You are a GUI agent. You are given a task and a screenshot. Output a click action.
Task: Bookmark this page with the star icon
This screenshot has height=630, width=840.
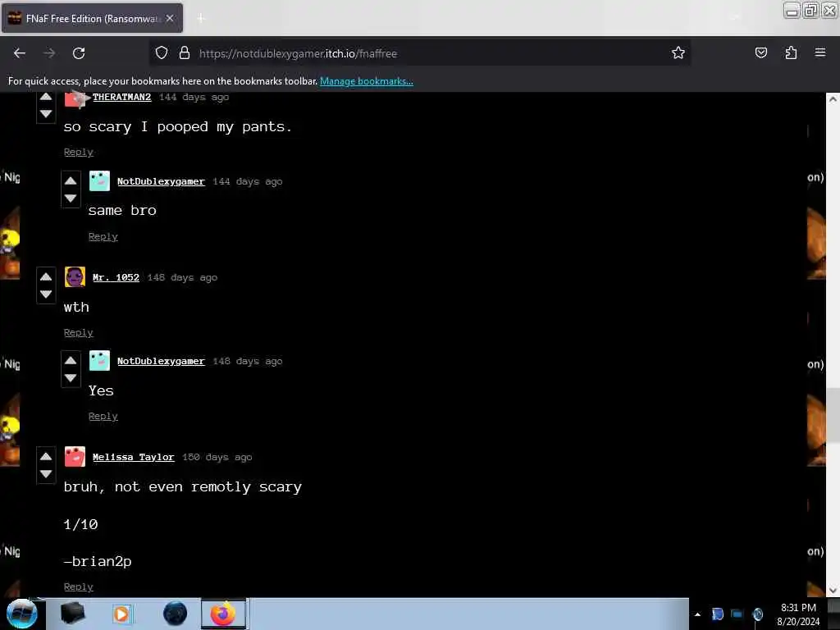coord(678,52)
